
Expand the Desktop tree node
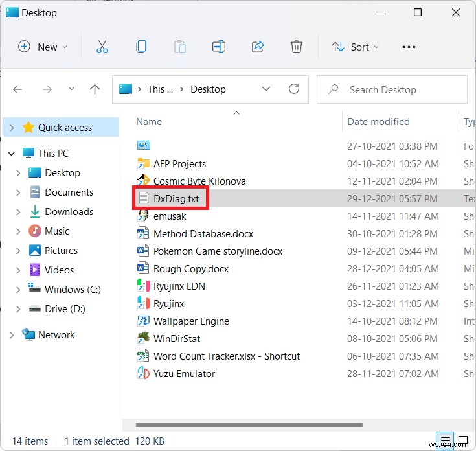click(19, 173)
